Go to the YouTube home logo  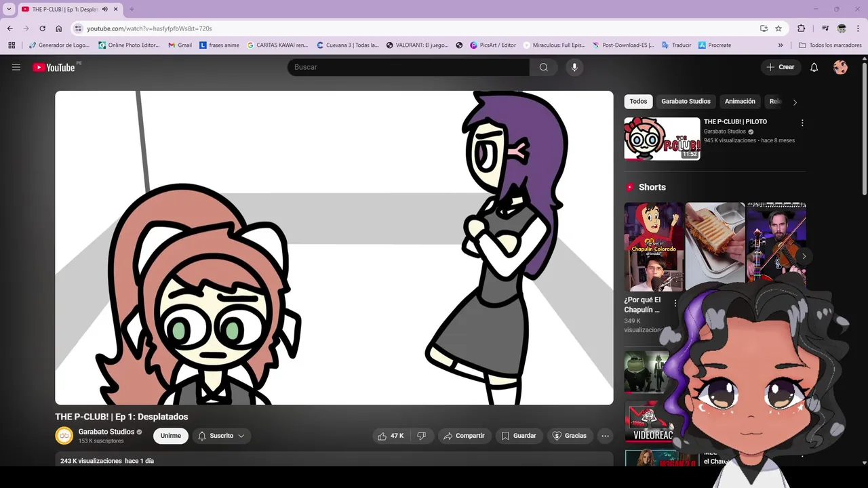54,67
